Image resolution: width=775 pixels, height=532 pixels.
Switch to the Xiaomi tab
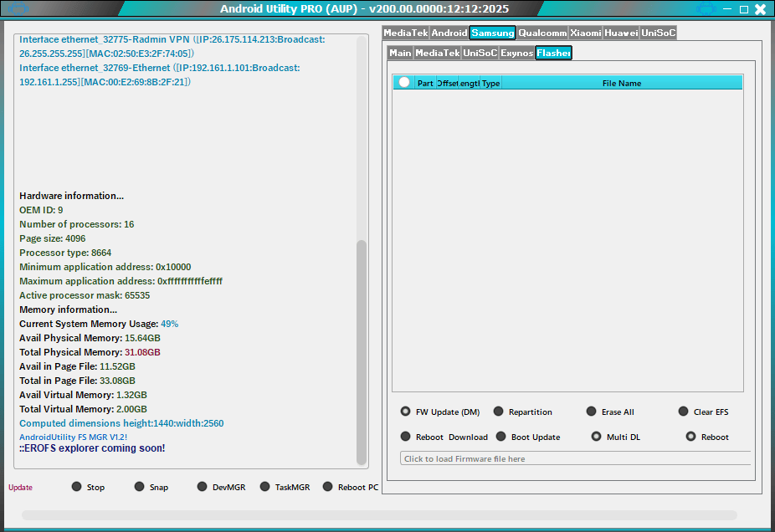(x=586, y=33)
